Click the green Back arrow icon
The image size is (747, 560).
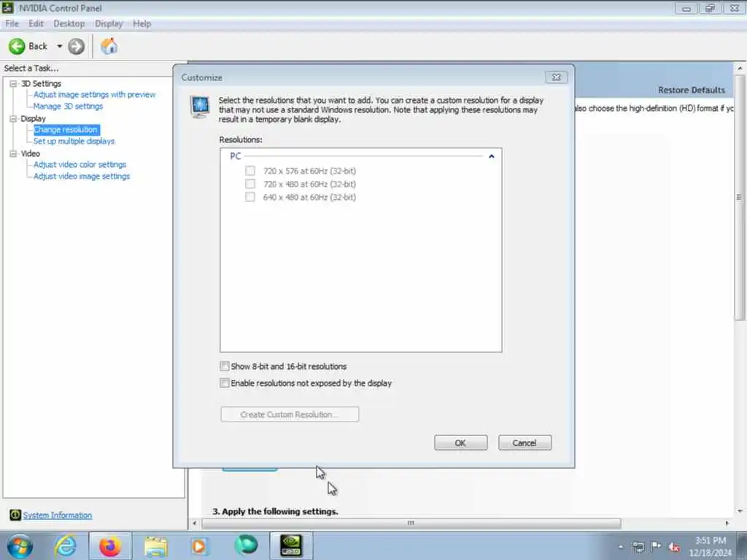pyautogui.click(x=17, y=46)
